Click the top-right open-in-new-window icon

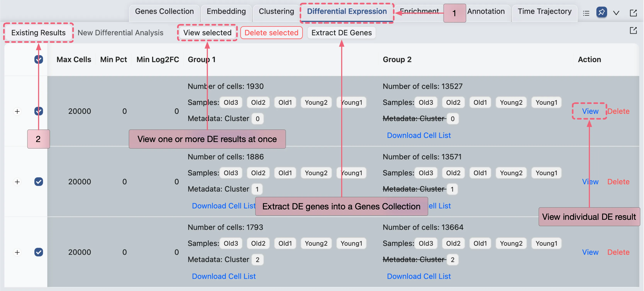tap(633, 13)
